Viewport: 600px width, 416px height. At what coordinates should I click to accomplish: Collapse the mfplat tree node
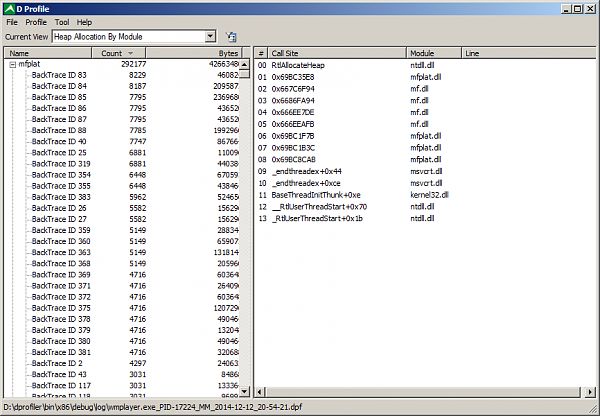pyautogui.click(x=13, y=65)
